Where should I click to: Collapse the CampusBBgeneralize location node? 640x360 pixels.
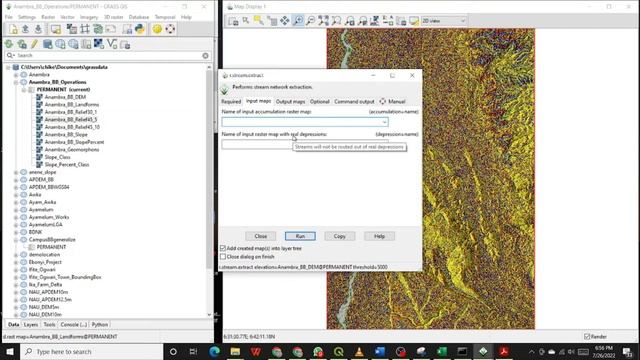(16, 240)
